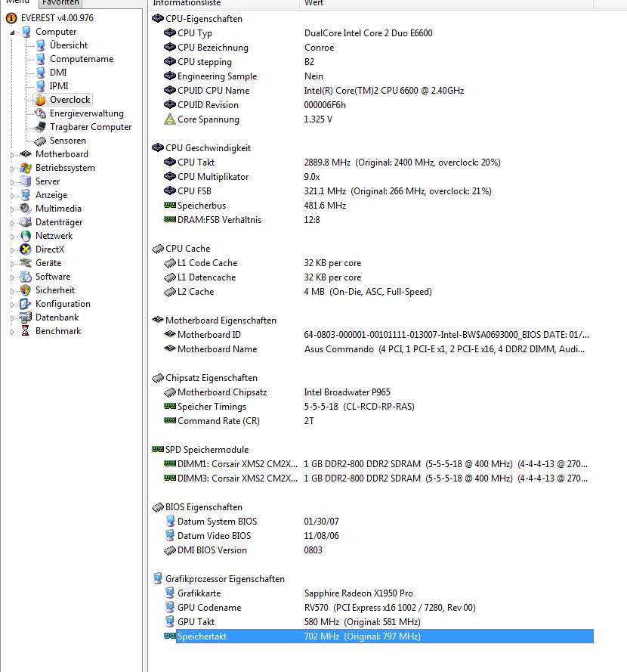Select the Computer icon in the tree
This screenshot has width=627, height=672.
tap(26, 32)
